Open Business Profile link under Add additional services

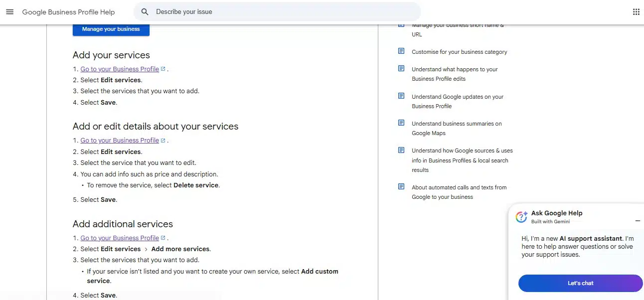coord(120,238)
